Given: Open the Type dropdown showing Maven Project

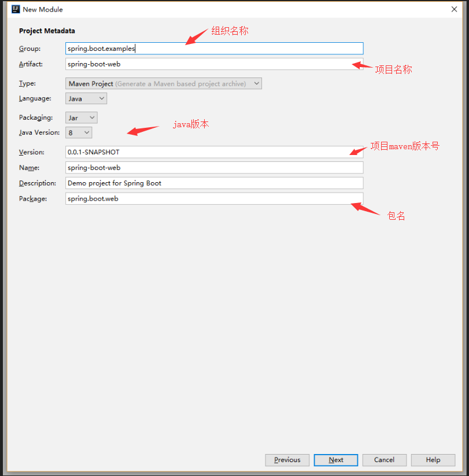Looking at the screenshot, I should (163, 83).
